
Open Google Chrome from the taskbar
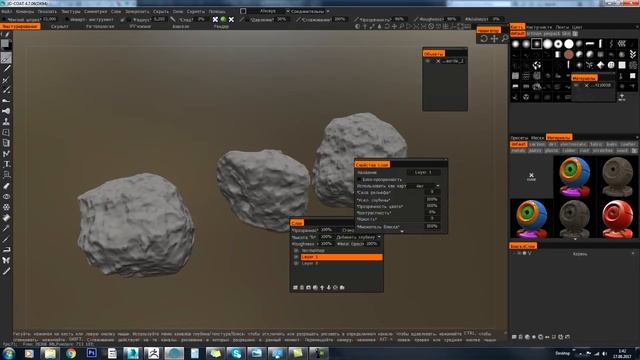[71, 353]
